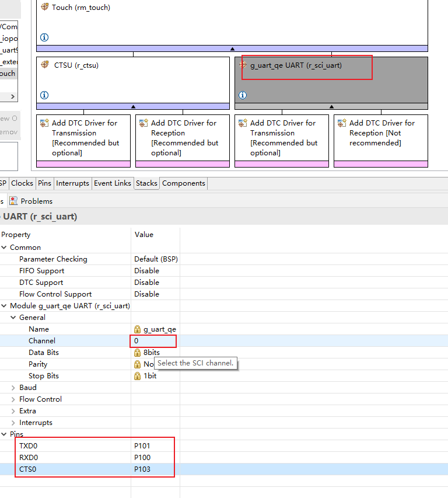Screen dimensions: 448x498
Task: Click the g_uart_qe UART module icon
Action: pyautogui.click(x=243, y=65)
